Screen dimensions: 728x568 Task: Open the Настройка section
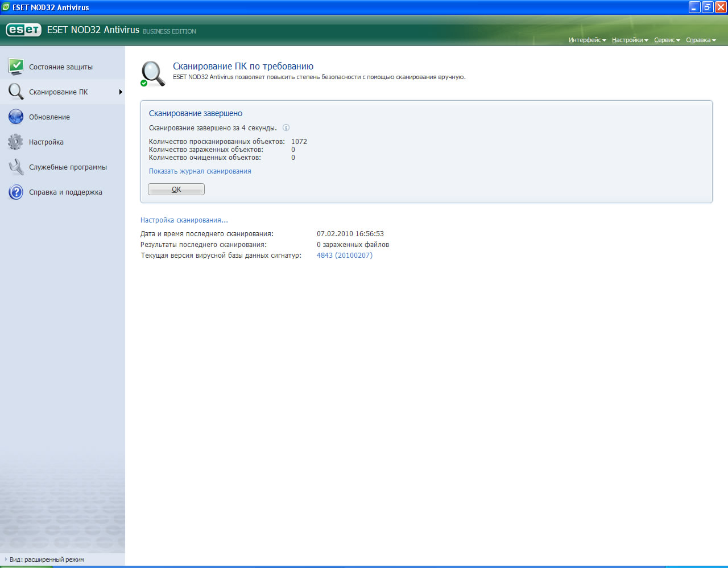pos(63,142)
